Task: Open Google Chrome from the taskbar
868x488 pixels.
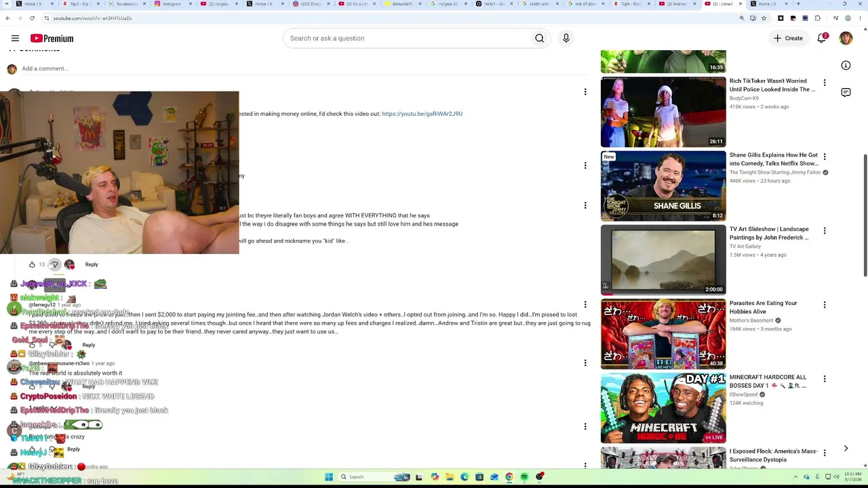Action: 509,477
